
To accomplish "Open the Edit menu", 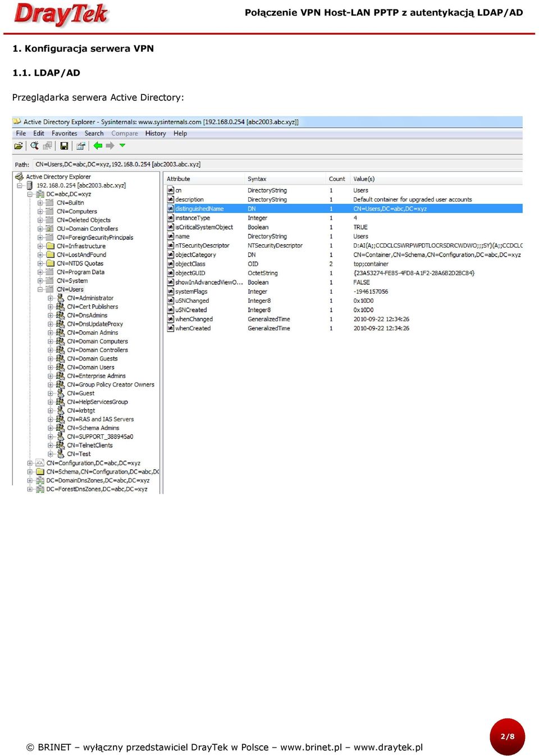I will pos(39,134).
